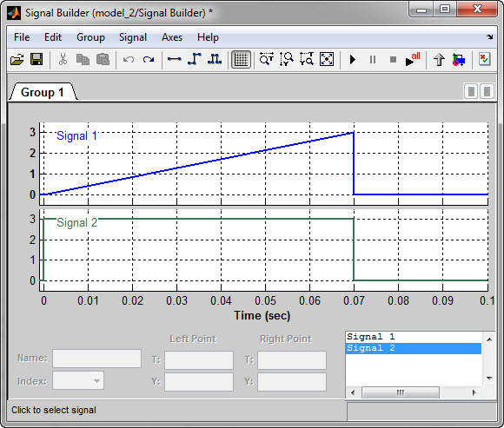Click the Name input field
The image size is (504, 428).
pos(96,359)
